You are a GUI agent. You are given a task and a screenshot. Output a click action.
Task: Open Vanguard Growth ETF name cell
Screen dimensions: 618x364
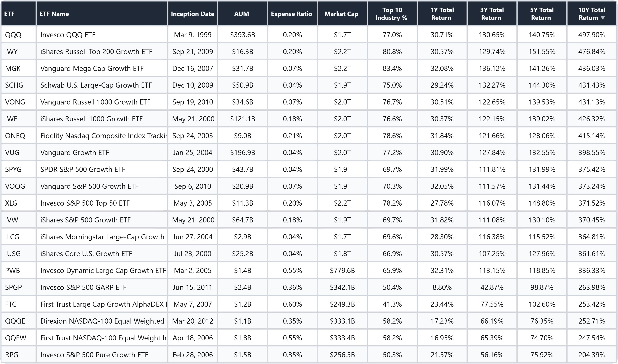pos(75,153)
